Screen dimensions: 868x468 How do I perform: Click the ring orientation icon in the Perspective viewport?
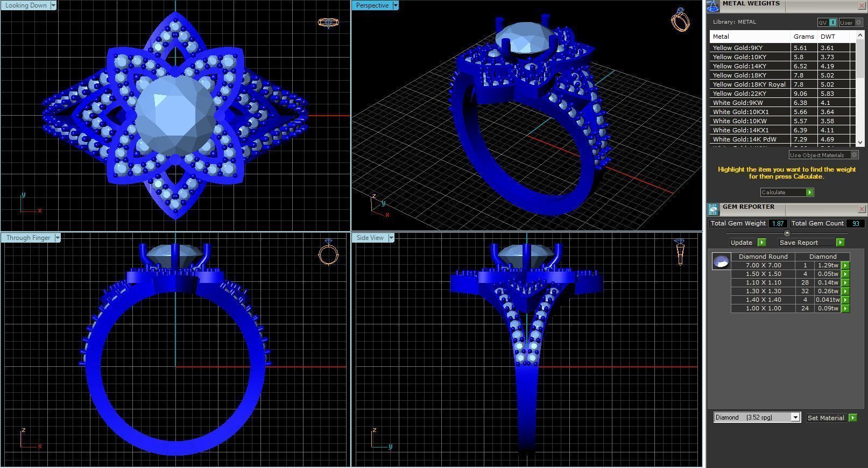pyautogui.click(x=680, y=19)
